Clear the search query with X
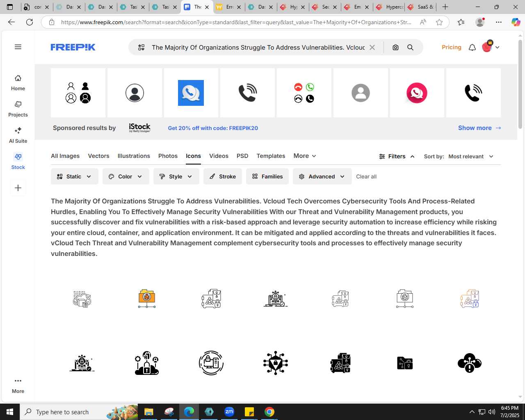 pos(372,48)
